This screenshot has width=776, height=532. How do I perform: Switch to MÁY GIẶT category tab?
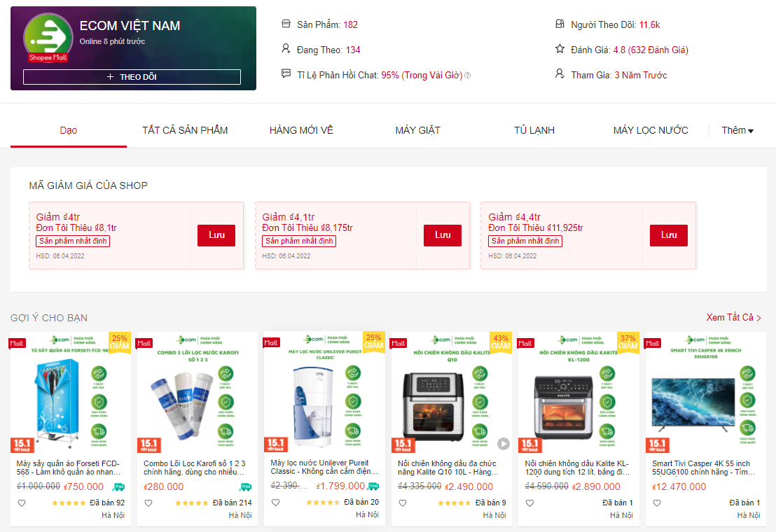pos(417,130)
